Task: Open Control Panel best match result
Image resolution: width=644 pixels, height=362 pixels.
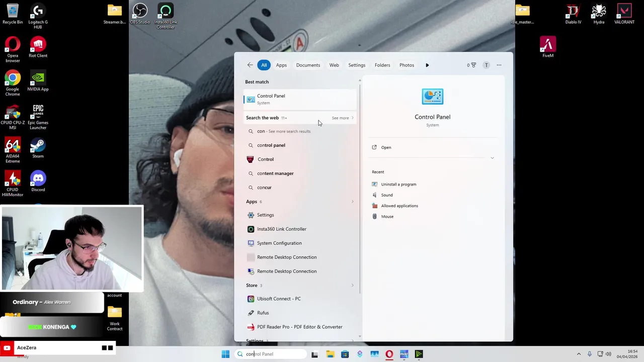Action: point(300,99)
